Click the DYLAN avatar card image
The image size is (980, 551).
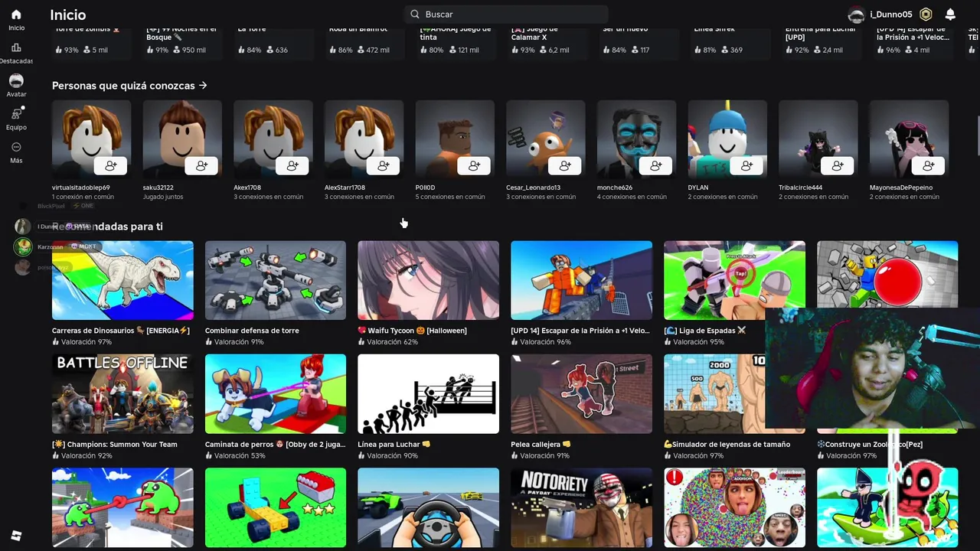(727, 139)
